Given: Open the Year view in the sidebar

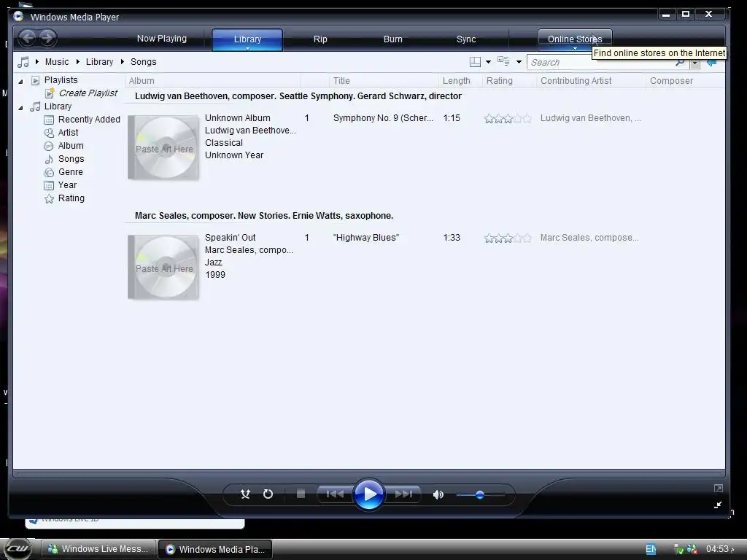Looking at the screenshot, I should coord(67,184).
